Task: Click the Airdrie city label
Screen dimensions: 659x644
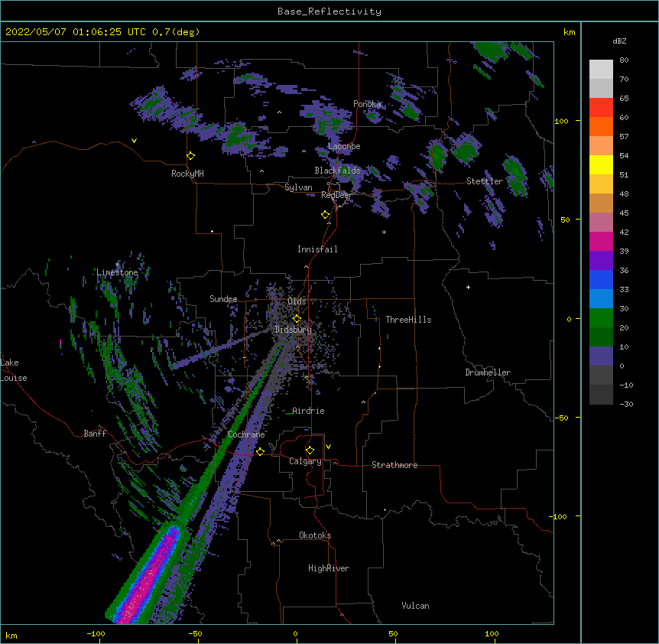Action: click(x=308, y=411)
